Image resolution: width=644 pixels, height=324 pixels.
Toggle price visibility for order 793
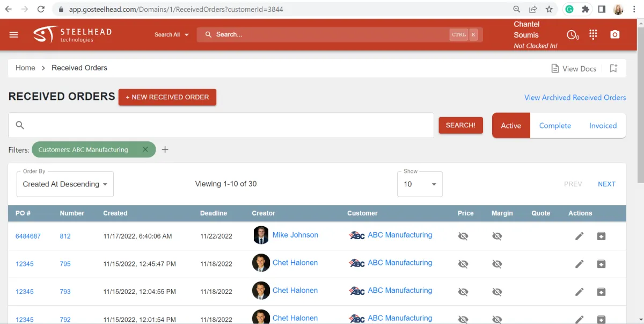463,292
